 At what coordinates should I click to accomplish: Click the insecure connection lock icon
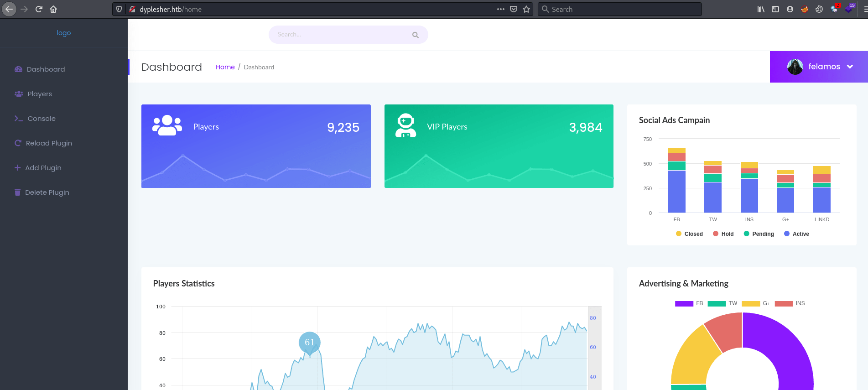(132, 9)
